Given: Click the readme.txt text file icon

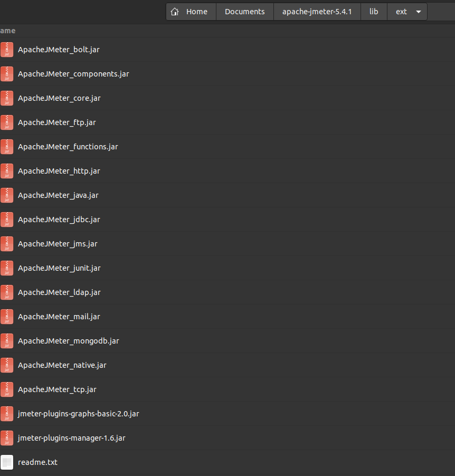Looking at the screenshot, I should (x=7, y=462).
